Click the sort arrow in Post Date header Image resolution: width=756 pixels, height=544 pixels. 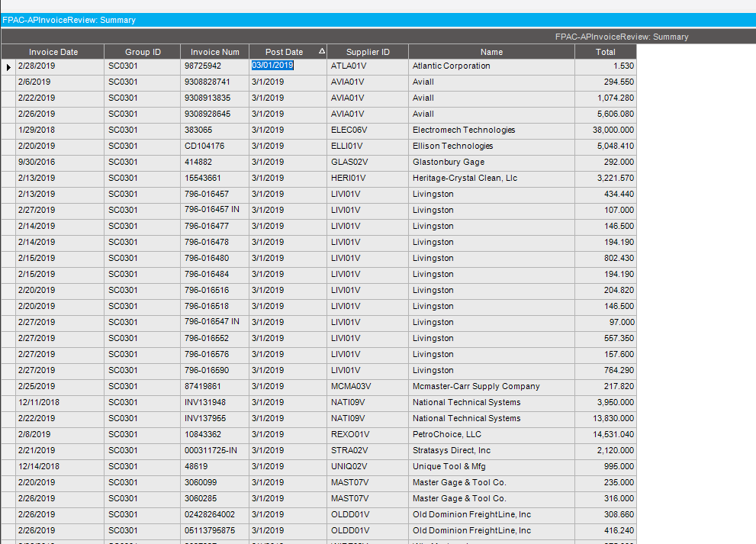(321, 52)
